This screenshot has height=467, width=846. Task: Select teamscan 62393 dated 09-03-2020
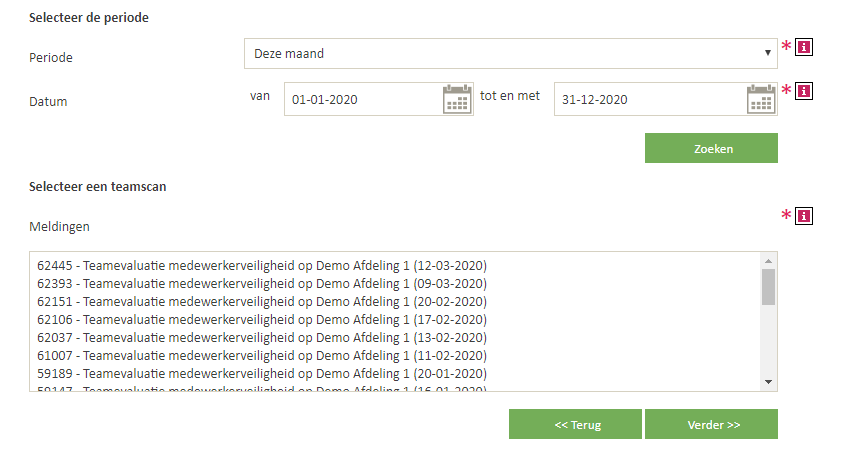[262, 284]
